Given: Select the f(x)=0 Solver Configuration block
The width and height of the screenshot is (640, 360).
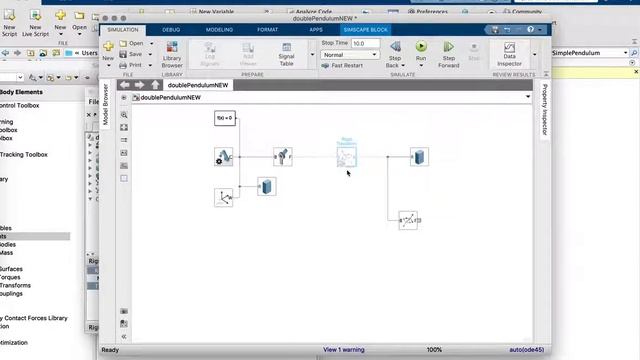Looking at the screenshot, I should [225, 118].
